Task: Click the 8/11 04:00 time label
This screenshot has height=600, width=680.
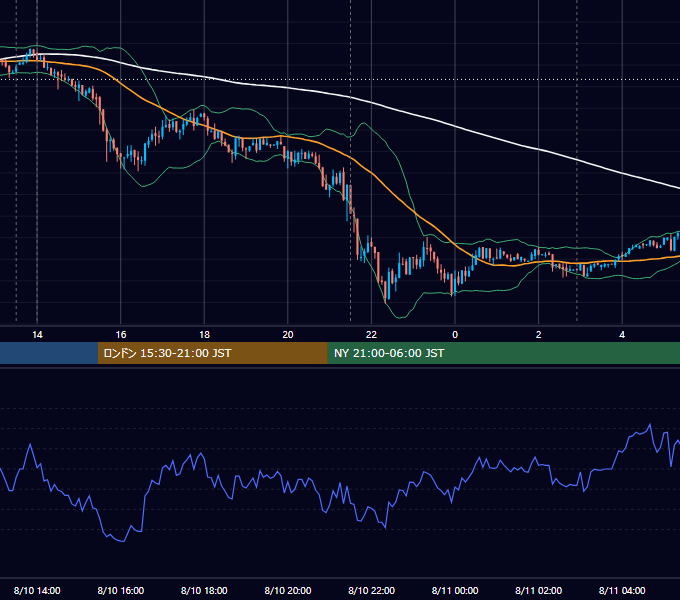Action: (622, 590)
